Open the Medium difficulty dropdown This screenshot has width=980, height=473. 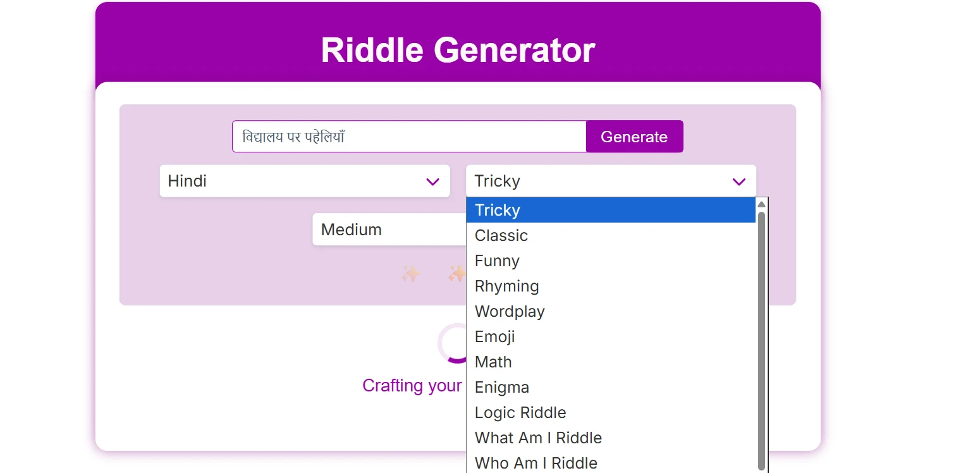(x=388, y=230)
